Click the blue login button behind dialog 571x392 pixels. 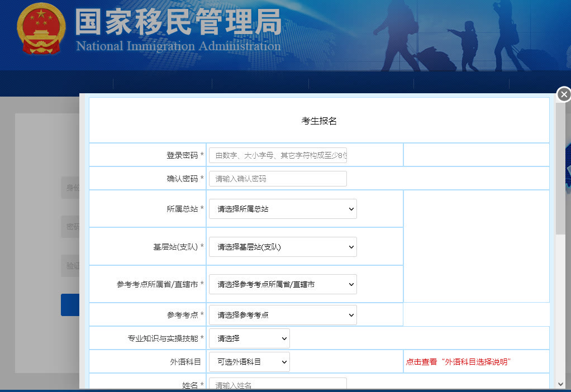pyautogui.click(x=70, y=305)
